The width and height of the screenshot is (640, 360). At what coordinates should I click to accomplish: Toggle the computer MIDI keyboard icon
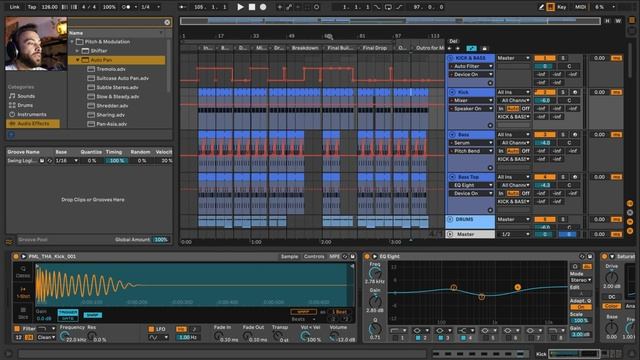[x=550, y=7]
